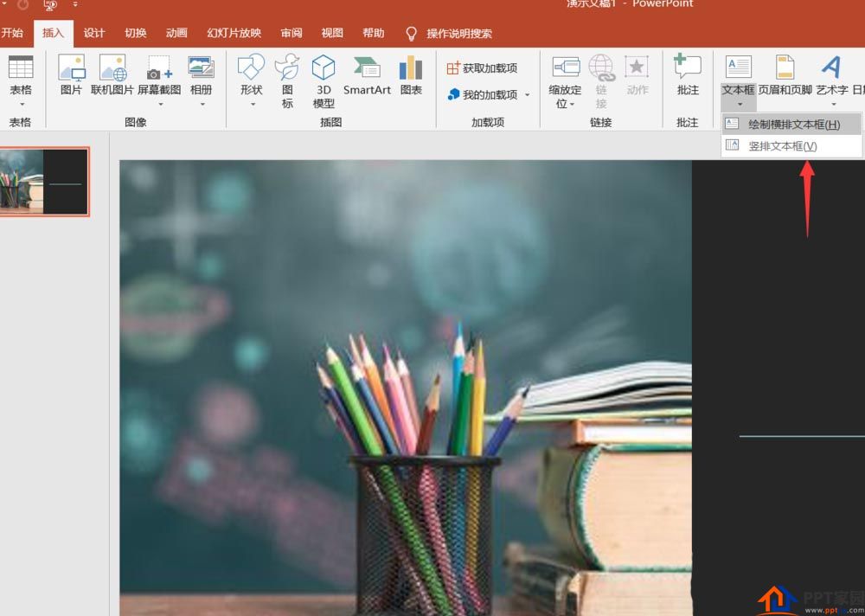Switch to the Transitions (切换) tab
865x616 pixels.
tap(135, 33)
